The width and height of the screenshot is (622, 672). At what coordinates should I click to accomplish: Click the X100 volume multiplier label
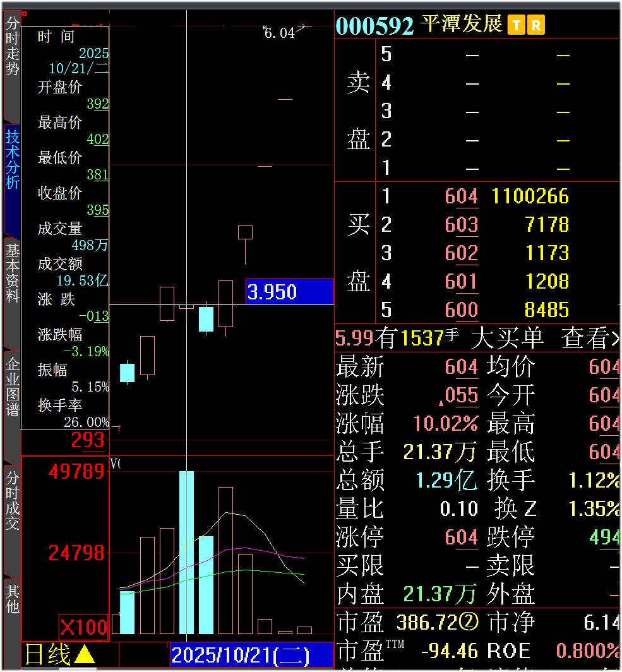(83, 627)
